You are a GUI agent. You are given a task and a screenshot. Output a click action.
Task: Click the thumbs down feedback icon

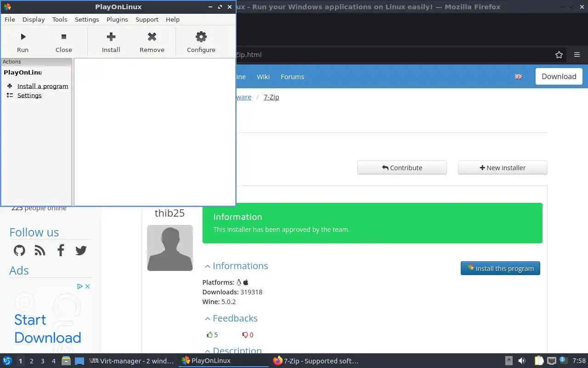pyautogui.click(x=245, y=335)
